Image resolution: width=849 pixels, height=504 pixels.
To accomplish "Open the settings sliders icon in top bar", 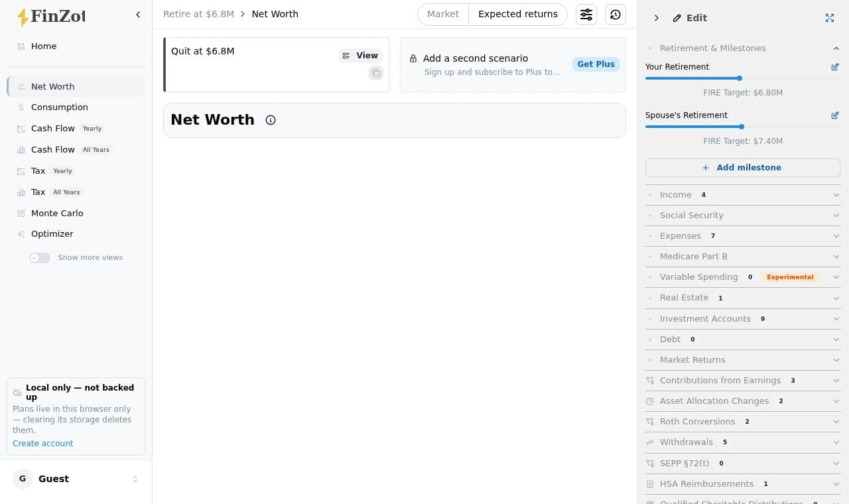I will point(586,15).
